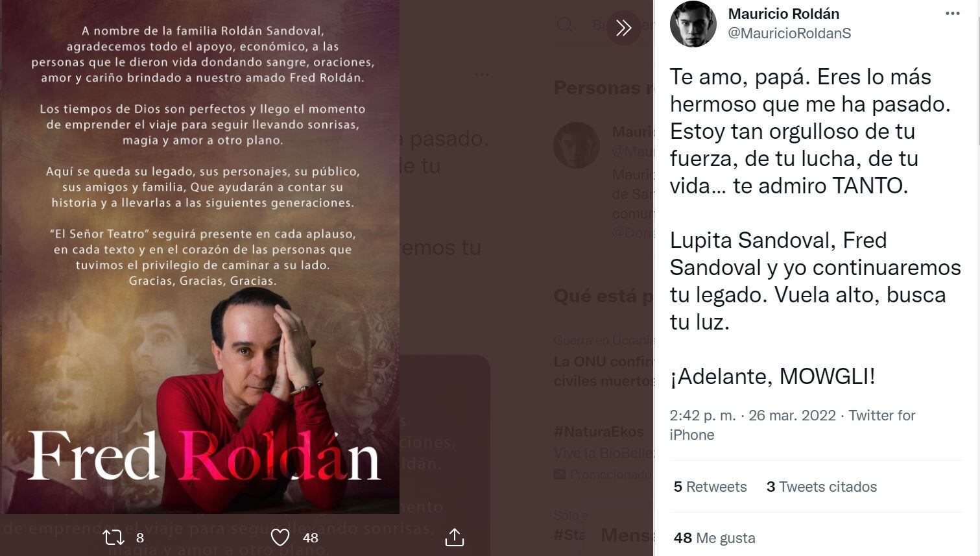
Task: Open the Mauricio Roldán display name link
Action: click(x=783, y=14)
